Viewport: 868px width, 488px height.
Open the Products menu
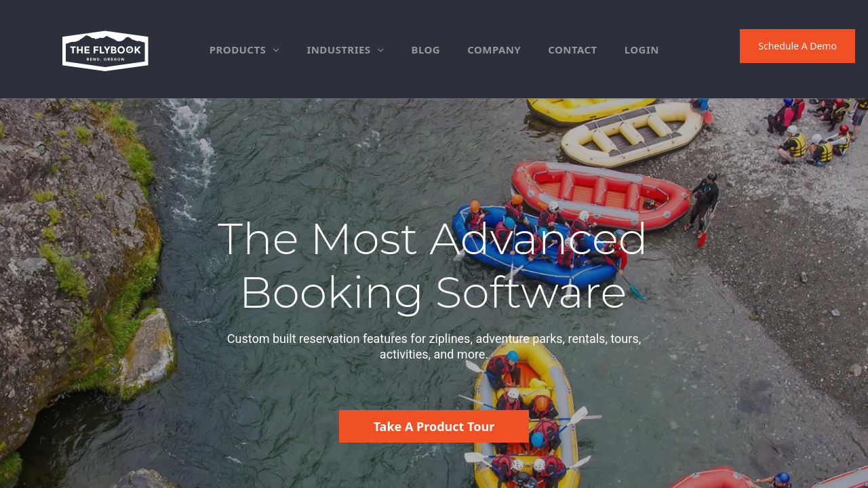[244, 50]
